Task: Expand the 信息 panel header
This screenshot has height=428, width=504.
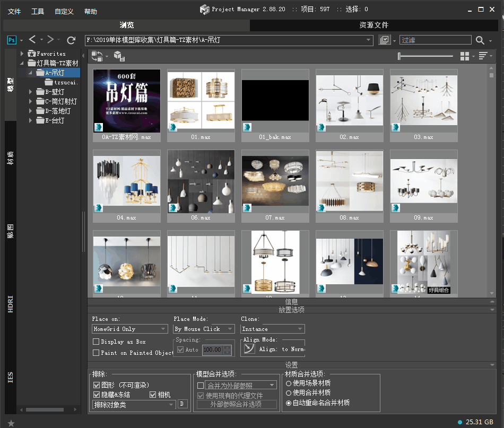Action: (x=292, y=302)
